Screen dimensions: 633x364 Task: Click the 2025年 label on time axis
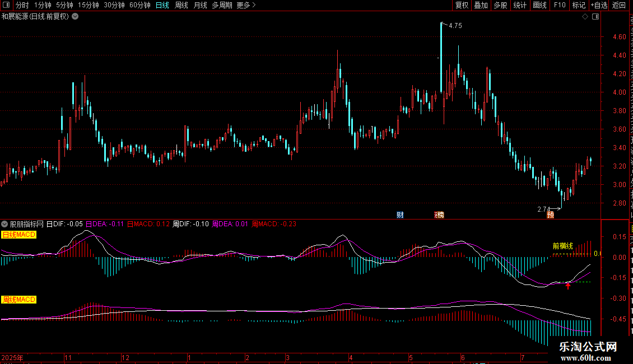tap(12, 357)
